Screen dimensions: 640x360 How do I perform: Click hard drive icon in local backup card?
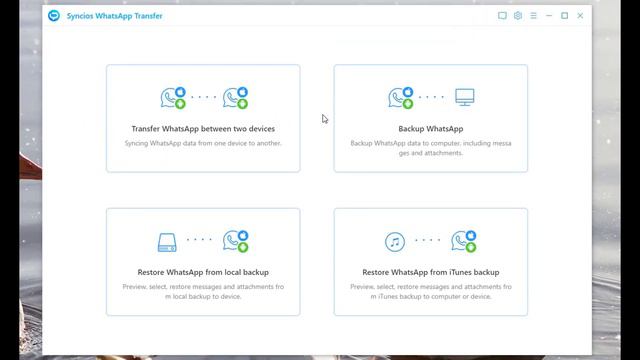pos(167,242)
